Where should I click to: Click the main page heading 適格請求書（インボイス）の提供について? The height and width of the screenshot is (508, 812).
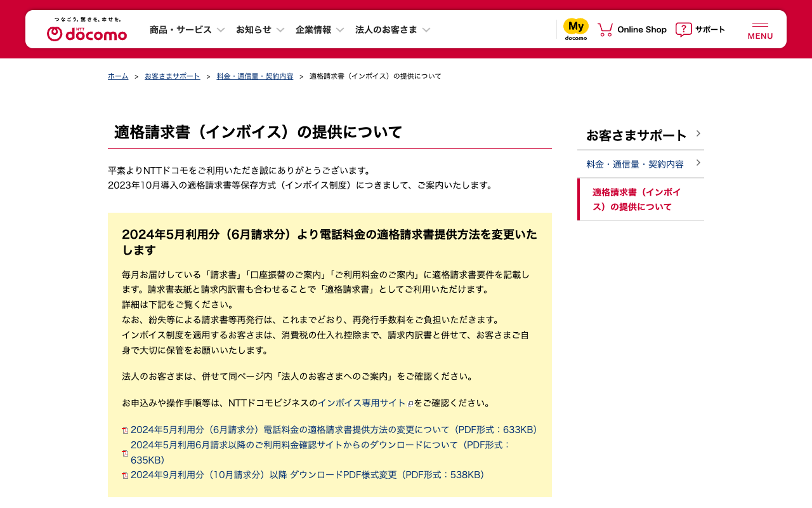coord(258,132)
